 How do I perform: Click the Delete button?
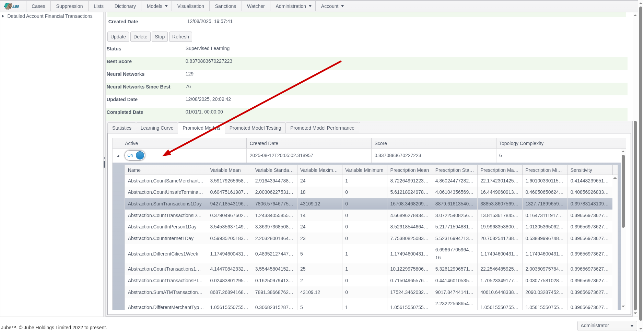pos(140,37)
